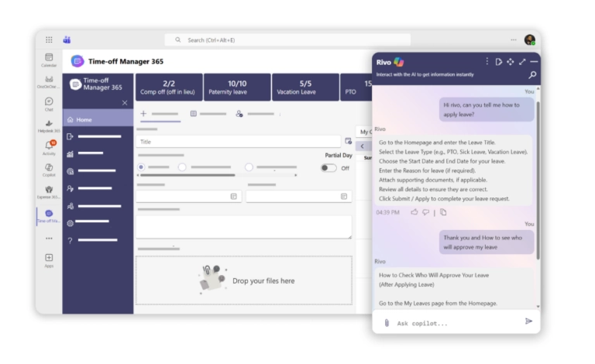This screenshot has height=364, width=595.
Task: Select Home in the side menu
Action: coord(98,119)
